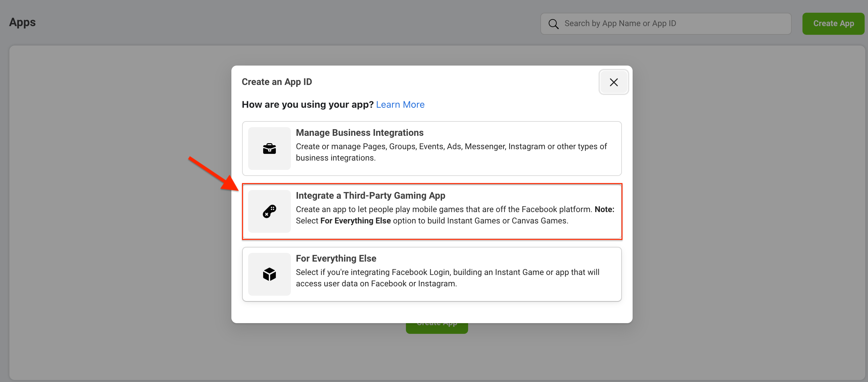Click partially hidden Create App button below dialog

(x=436, y=328)
